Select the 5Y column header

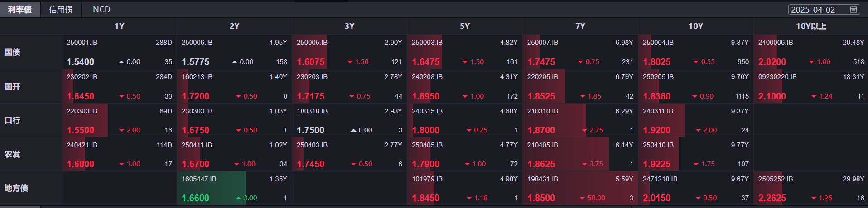465,26
